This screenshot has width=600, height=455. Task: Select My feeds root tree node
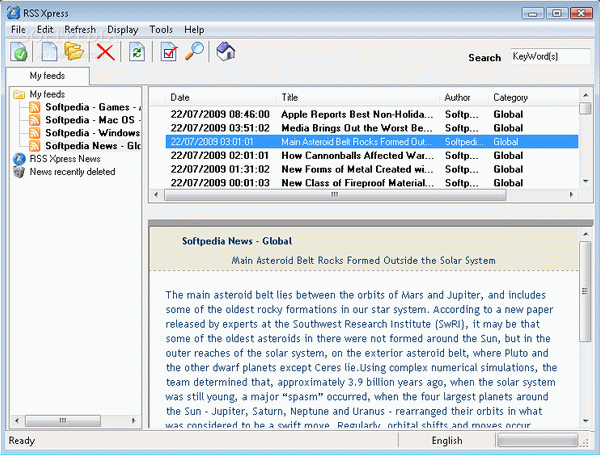[47, 94]
